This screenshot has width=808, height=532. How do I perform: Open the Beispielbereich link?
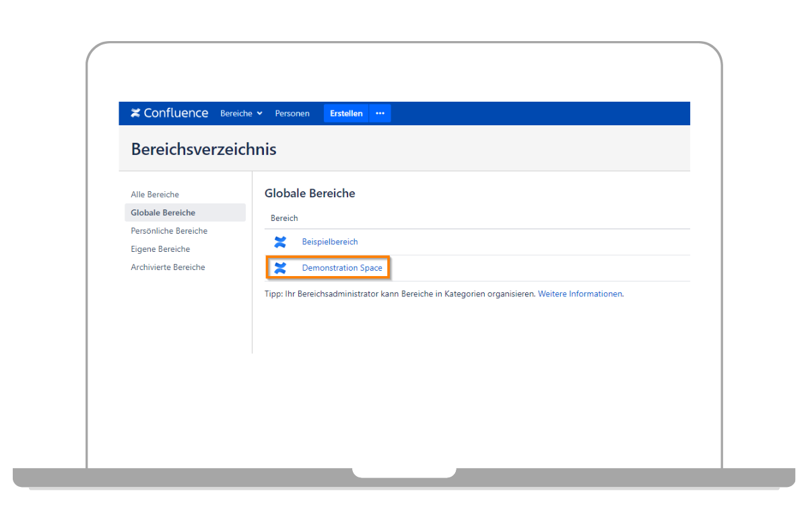click(x=330, y=242)
